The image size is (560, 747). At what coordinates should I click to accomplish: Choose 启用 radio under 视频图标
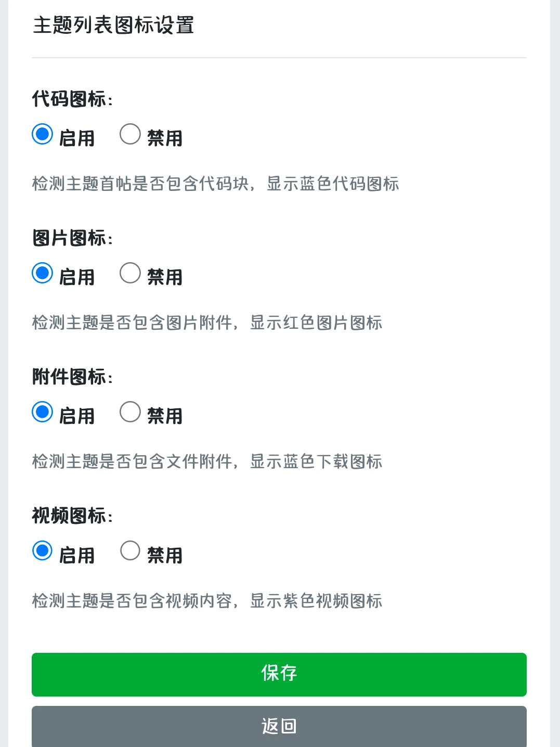coord(42,551)
